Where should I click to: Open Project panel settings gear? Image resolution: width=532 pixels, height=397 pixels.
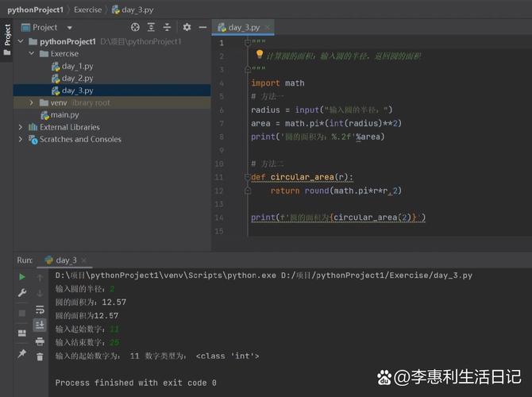tap(187, 27)
